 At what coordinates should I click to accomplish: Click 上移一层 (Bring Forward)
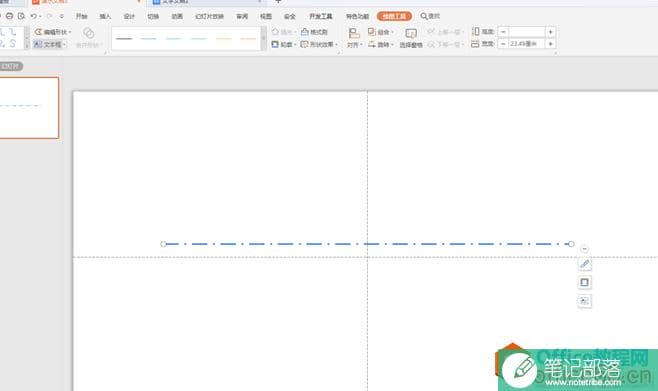point(446,32)
